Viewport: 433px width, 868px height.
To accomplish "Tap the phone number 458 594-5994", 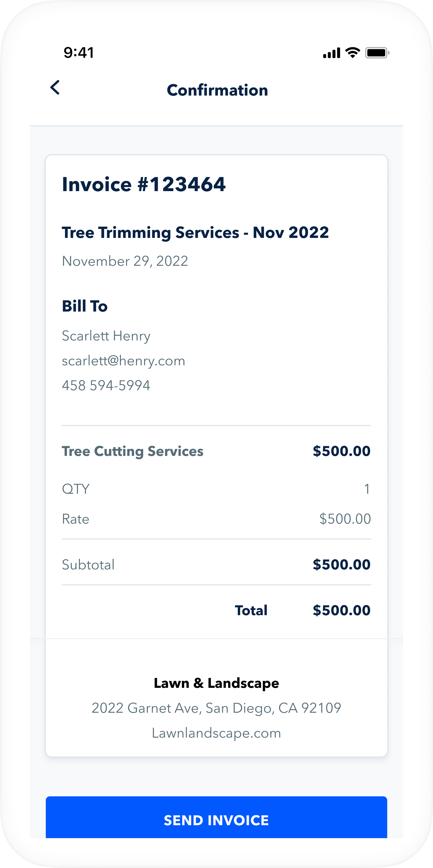I will [x=106, y=385].
